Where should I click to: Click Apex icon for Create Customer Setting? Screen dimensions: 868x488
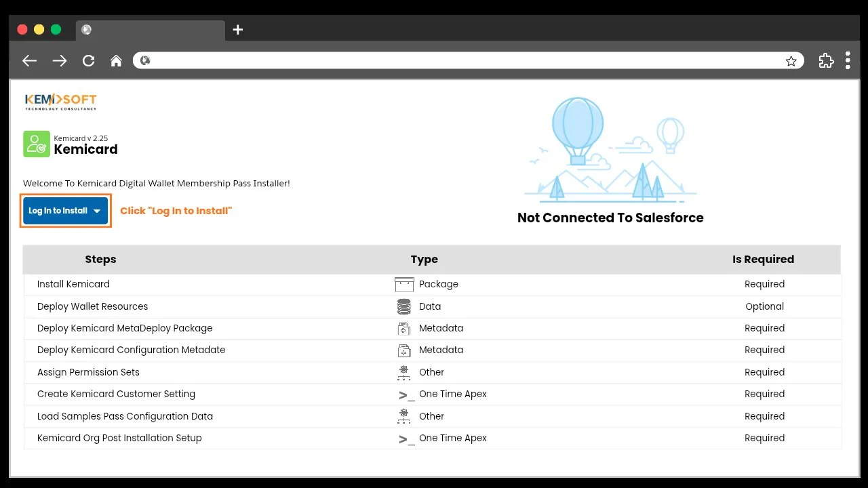pyautogui.click(x=406, y=395)
